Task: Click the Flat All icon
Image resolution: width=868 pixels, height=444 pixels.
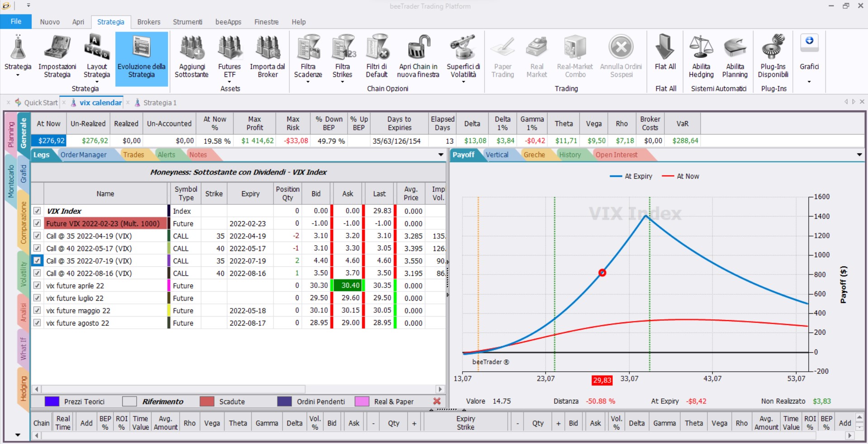Action: 665,47
